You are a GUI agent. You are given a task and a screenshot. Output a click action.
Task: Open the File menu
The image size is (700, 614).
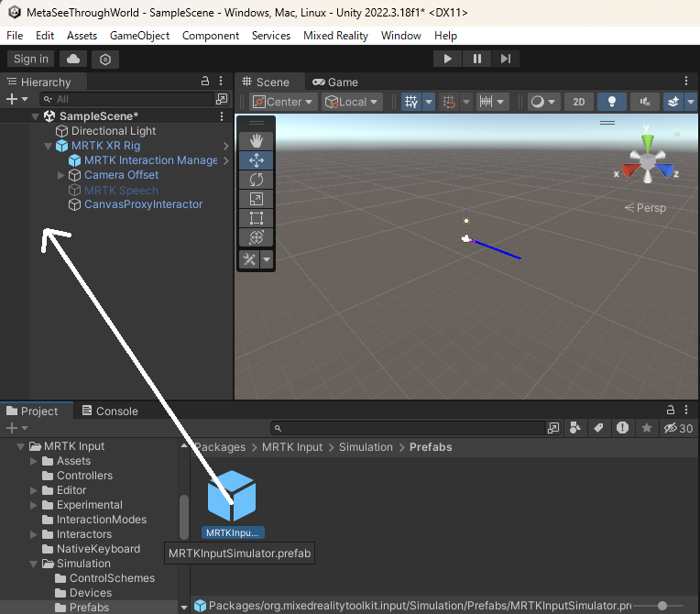pos(15,36)
